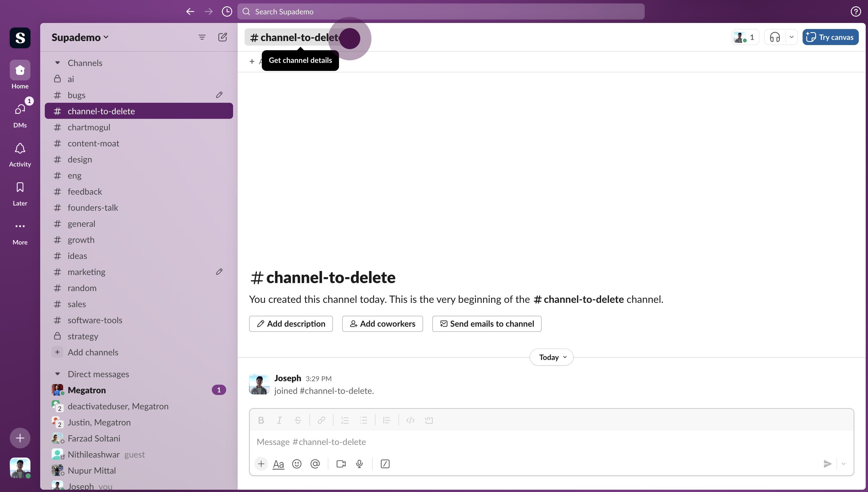Record an audio clip with microphone
The image size is (868, 492).
359,464
